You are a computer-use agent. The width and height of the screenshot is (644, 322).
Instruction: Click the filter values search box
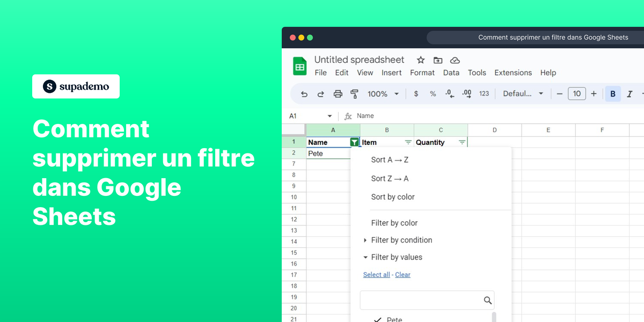tap(427, 301)
